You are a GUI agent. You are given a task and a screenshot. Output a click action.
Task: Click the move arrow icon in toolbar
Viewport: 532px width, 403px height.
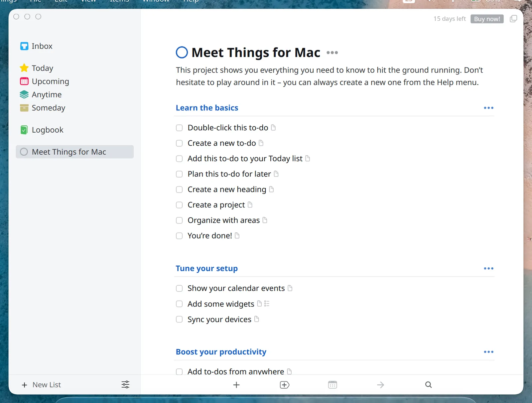click(381, 385)
